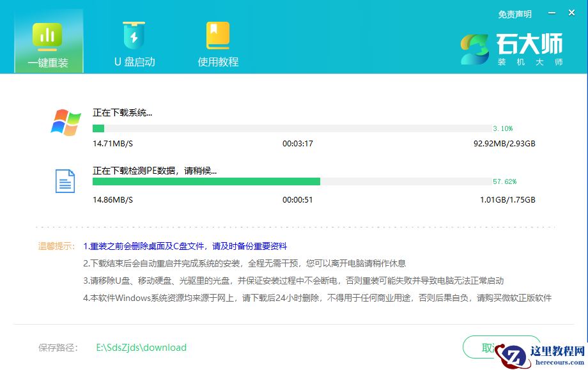Click the blue PE data document icon
Image resolution: width=588 pixels, height=370 pixels.
coord(65,181)
